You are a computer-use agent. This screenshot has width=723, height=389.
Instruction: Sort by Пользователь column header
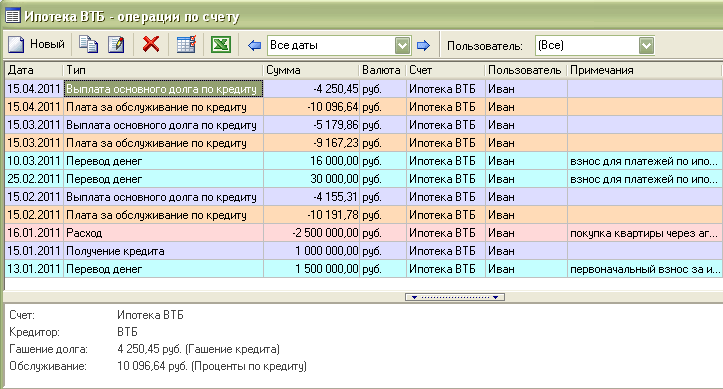pos(526,70)
